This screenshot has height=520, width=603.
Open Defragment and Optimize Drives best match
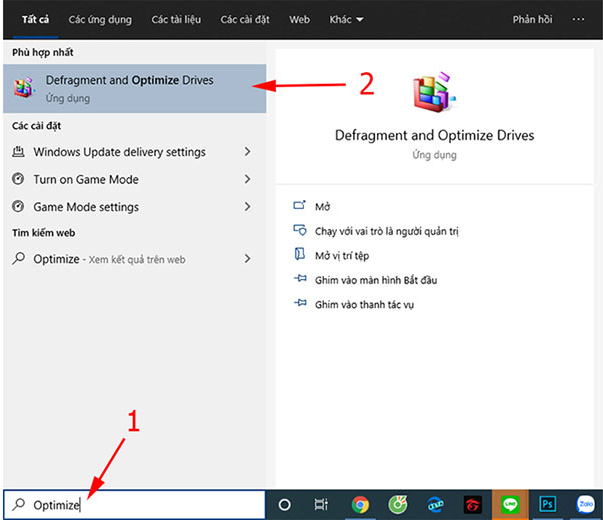pos(135,88)
